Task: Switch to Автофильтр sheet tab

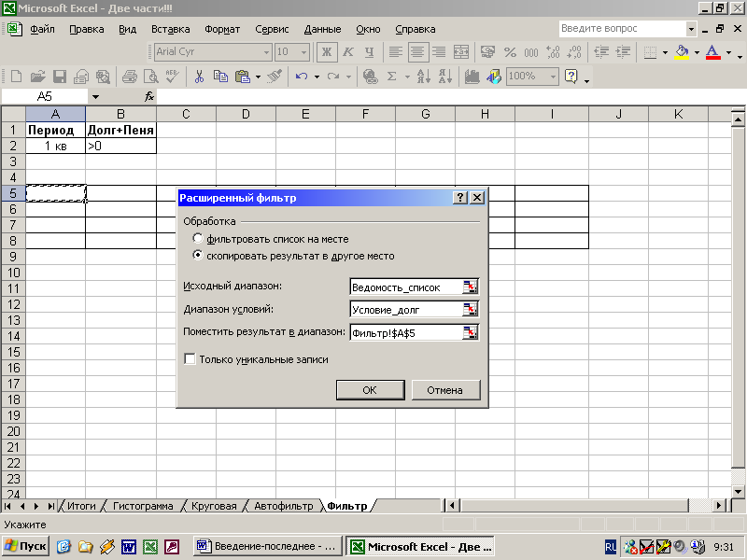Action: pyautogui.click(x=284, y=506)
